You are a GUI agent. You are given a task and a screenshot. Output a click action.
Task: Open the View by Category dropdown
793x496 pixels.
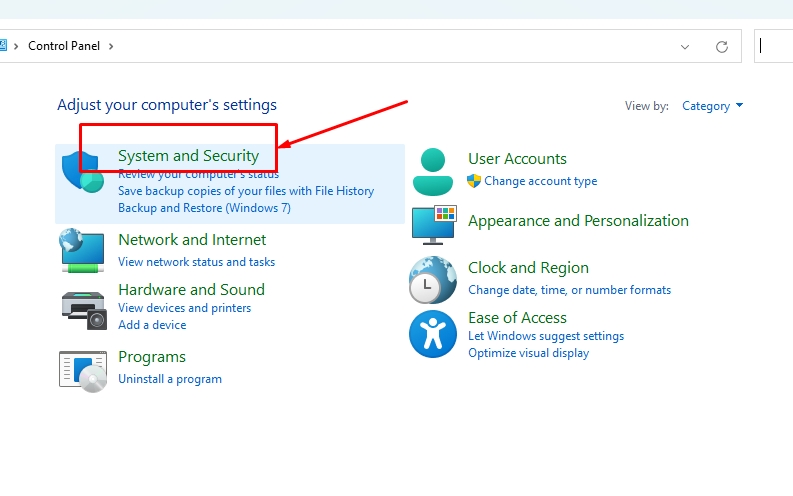point(712,106)
